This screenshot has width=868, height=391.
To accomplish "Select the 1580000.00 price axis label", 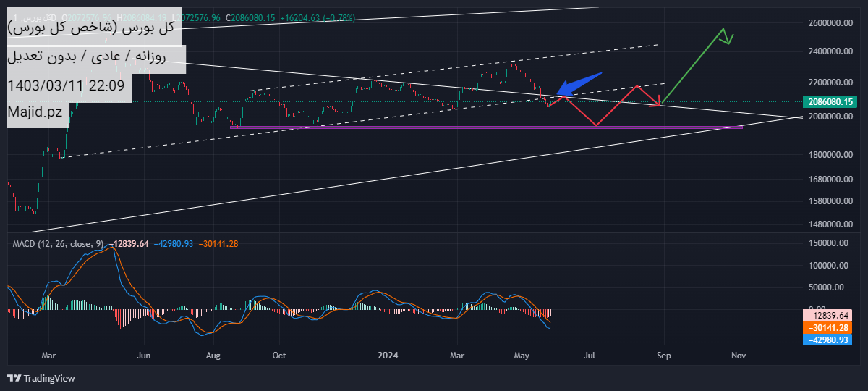I will point(830,201).
